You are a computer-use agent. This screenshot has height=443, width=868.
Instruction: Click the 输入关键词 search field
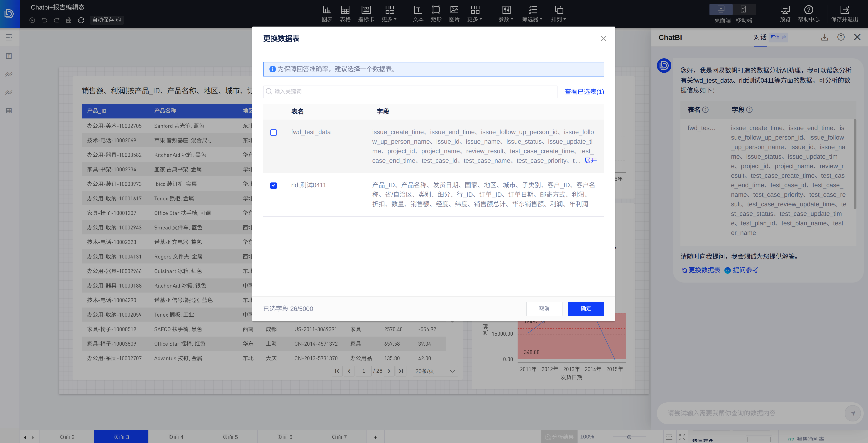(410, 92)
